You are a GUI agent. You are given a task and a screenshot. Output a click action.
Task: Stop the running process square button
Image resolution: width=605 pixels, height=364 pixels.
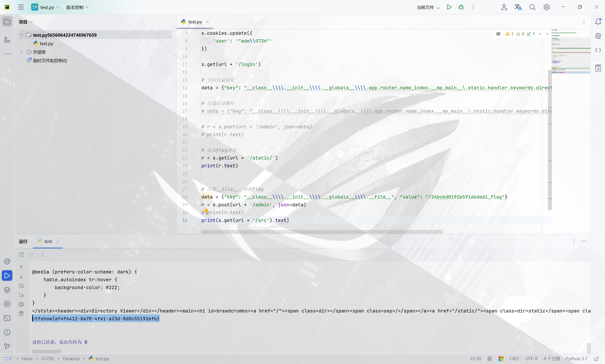click(x=31, y=255)
